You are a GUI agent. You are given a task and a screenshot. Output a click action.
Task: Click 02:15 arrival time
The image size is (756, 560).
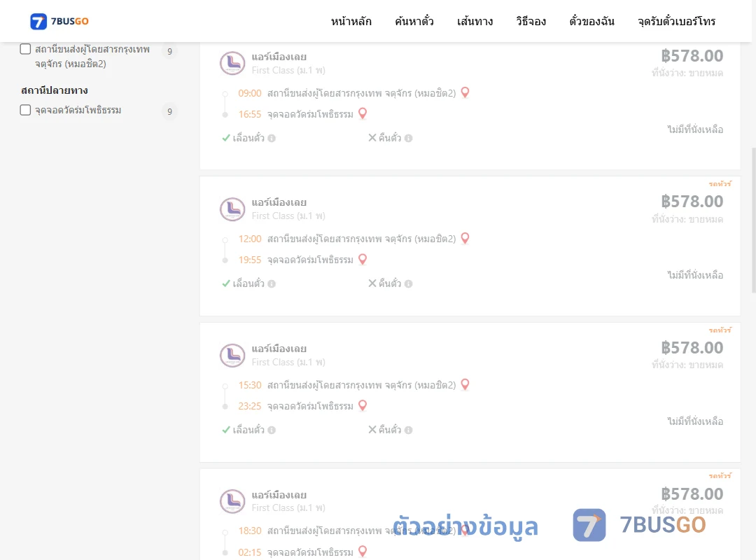point(250,552)
